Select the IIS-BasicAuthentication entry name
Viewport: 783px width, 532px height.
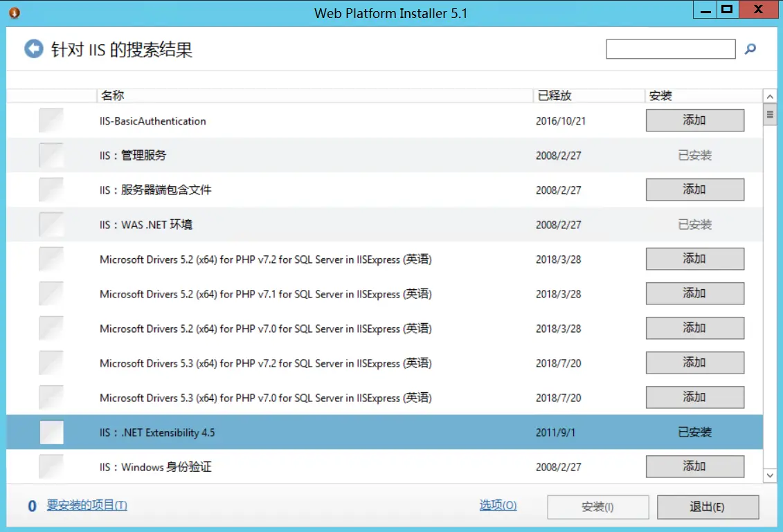point(153,121)
